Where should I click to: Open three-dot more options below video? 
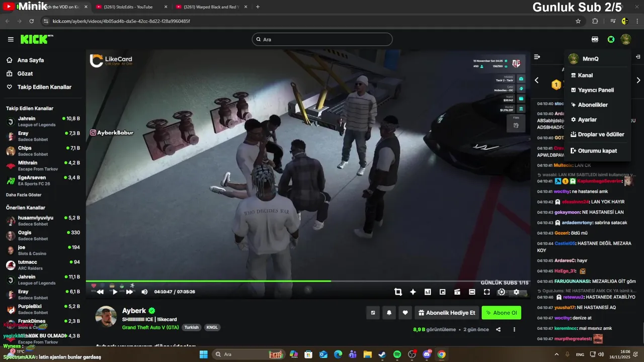[514, 330]
